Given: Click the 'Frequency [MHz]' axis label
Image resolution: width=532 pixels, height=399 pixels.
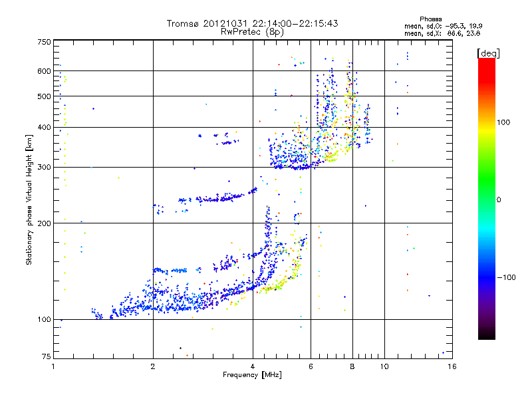Looking at the screenshot, I should coord(252,375).
